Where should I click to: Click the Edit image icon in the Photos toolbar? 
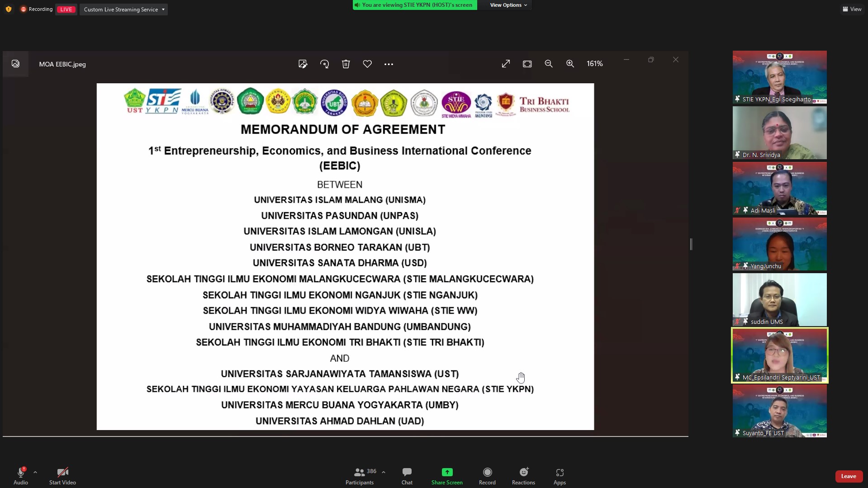tap(303, 64)
